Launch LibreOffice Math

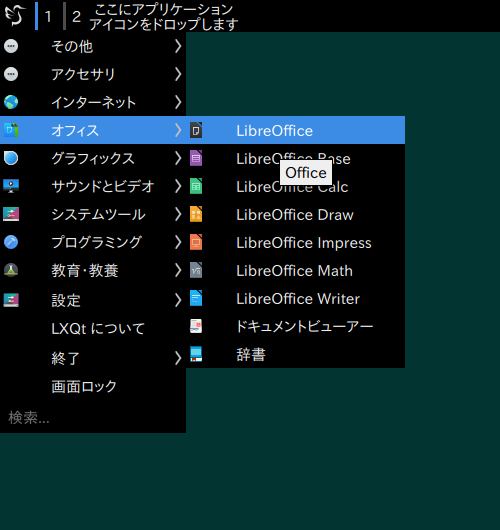click(295, 270)
